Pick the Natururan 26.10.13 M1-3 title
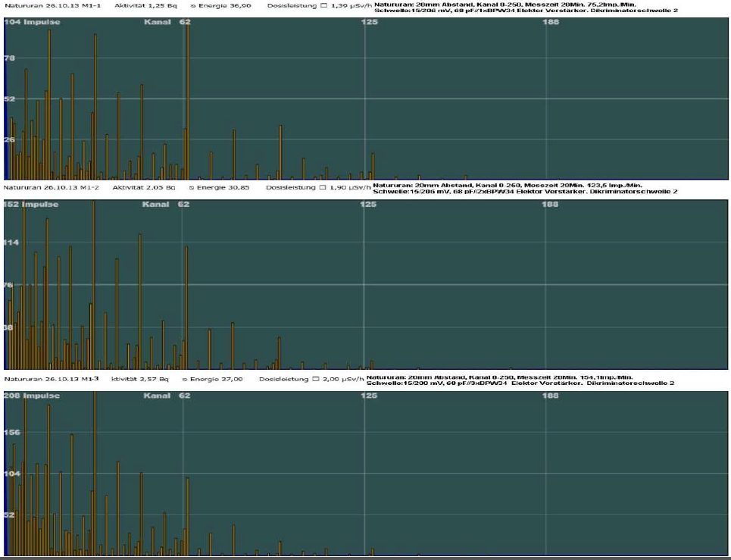 52,378
